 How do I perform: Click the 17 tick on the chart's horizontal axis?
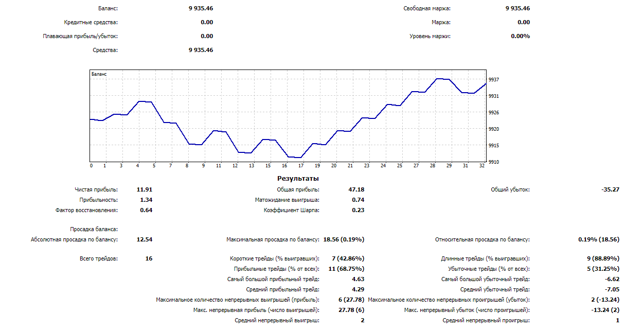301,166
